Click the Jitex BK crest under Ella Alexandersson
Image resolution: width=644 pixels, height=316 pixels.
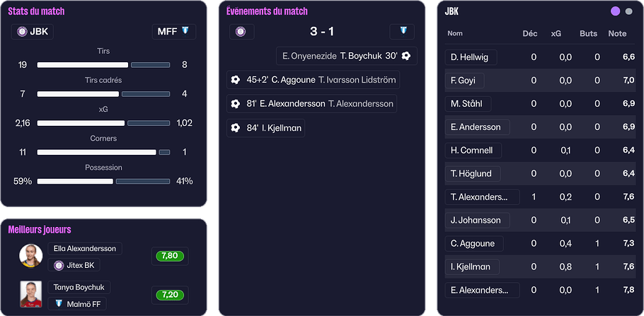point(59,266)
